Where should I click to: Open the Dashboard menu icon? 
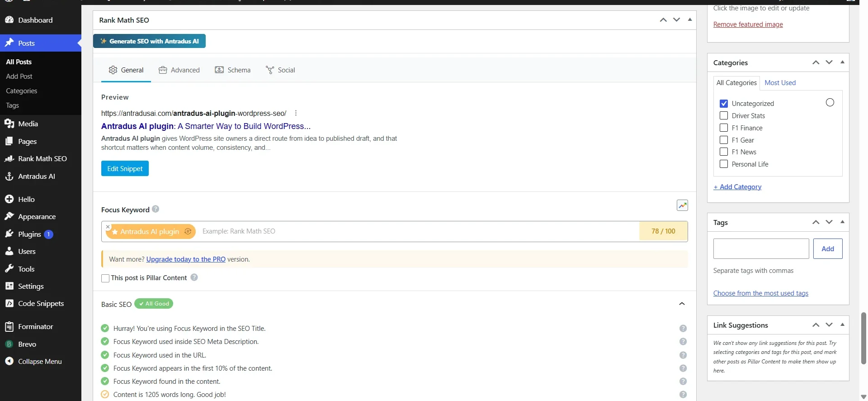9,20
